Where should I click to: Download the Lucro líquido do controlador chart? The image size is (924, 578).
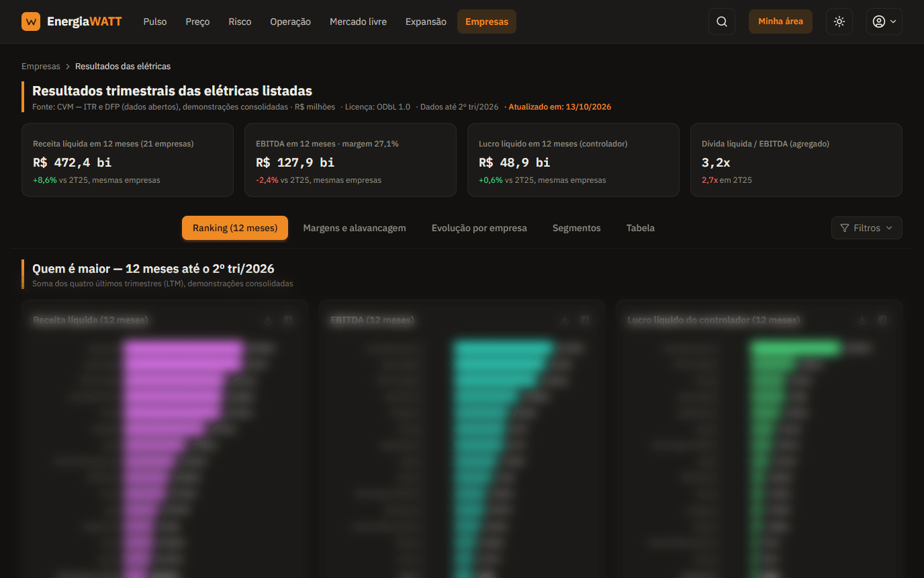pyautogui.click(x=862, y=320)
